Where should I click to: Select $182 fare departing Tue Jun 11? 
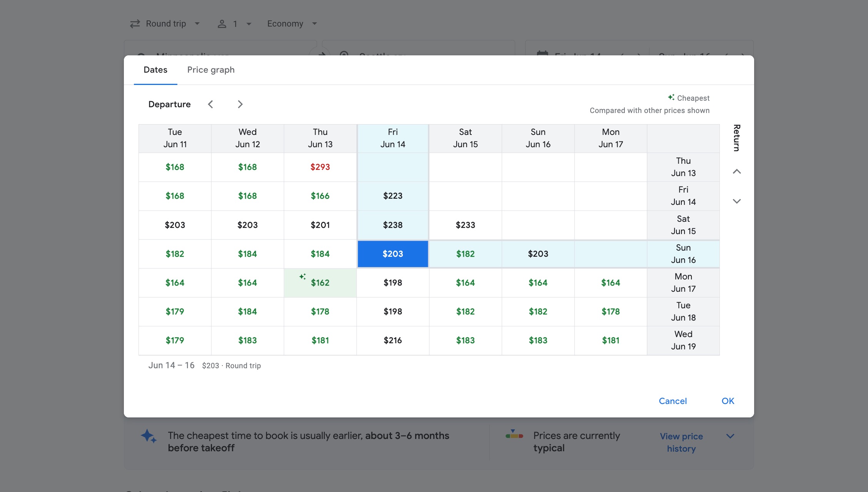pos(175,254)
